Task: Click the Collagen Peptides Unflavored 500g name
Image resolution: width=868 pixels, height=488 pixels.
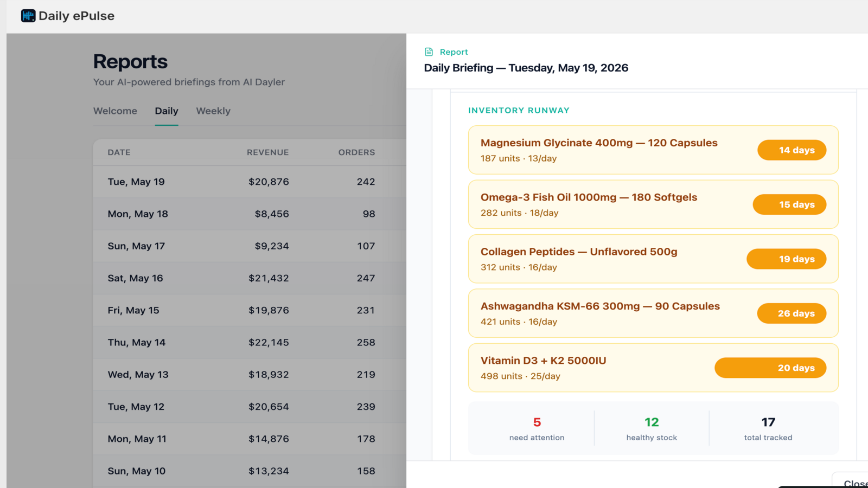Action: [x=579, y=252]
